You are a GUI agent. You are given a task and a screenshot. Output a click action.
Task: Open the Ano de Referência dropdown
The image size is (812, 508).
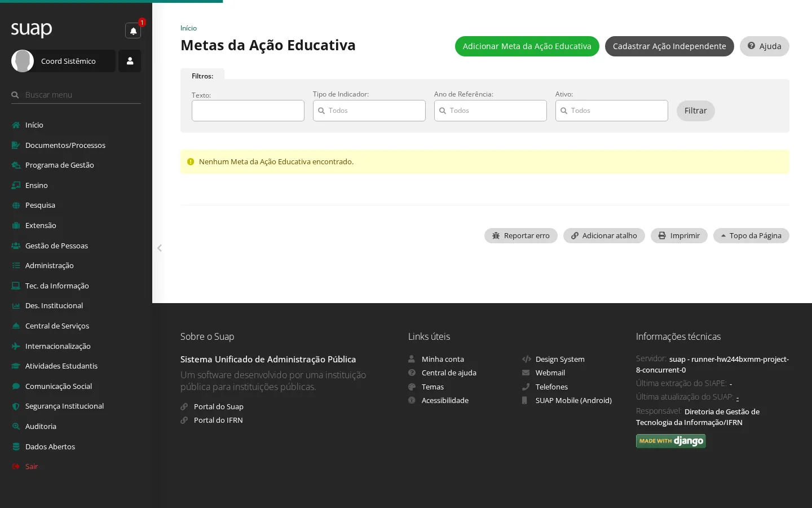click(x=491, y=111)
